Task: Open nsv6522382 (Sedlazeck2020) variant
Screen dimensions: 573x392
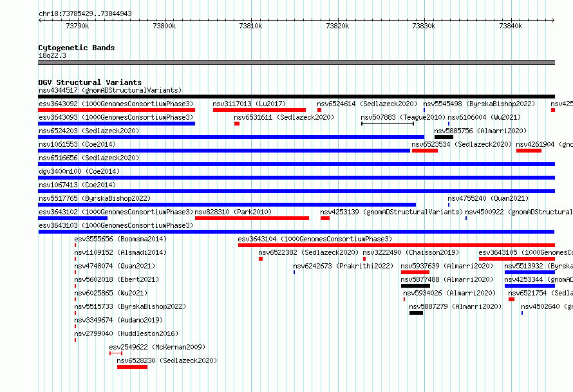Action: (x=308, y=252)
